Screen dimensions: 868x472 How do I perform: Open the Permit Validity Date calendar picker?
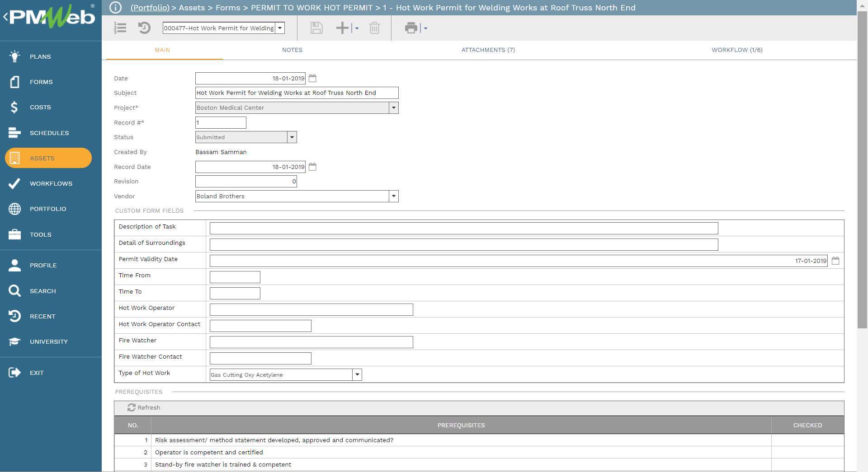coord(835,261)
